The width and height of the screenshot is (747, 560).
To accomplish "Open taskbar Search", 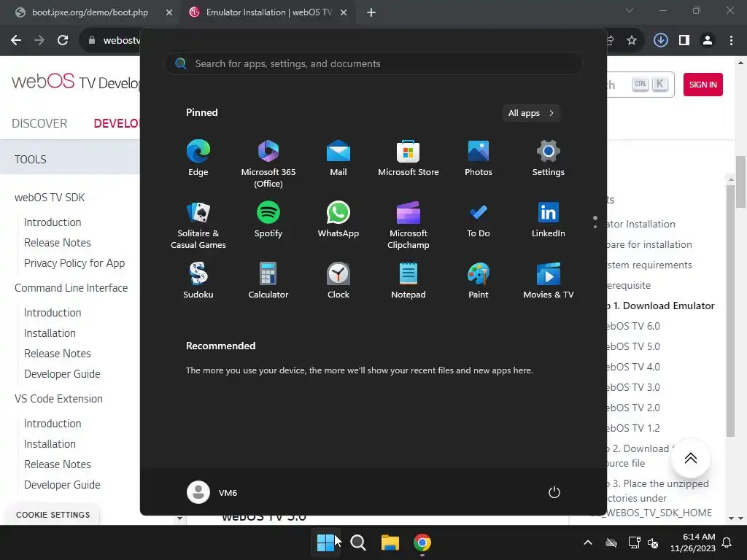I will 357,542.
